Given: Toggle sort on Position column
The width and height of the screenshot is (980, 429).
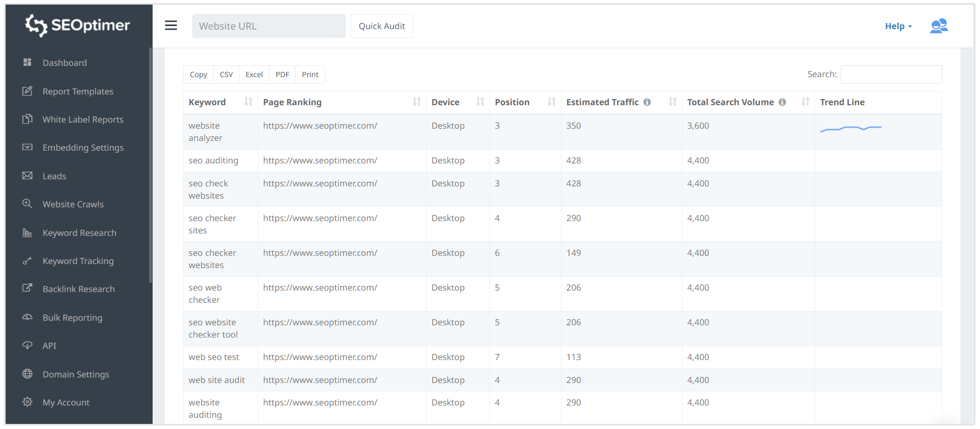Looking at the screenshot, I should tap(551, 102).
